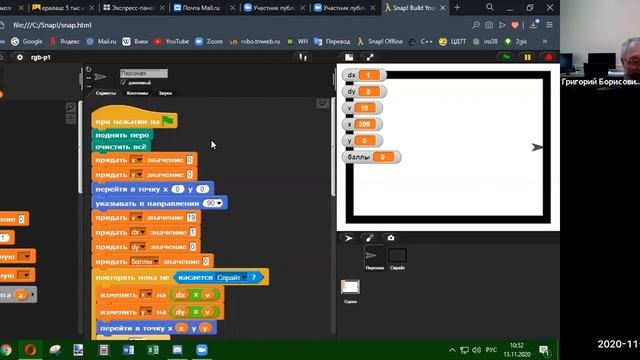Open the robo.tmweb.ru bookmark
The width and height of the screenshot is (640, 360).
pos(255,42)
